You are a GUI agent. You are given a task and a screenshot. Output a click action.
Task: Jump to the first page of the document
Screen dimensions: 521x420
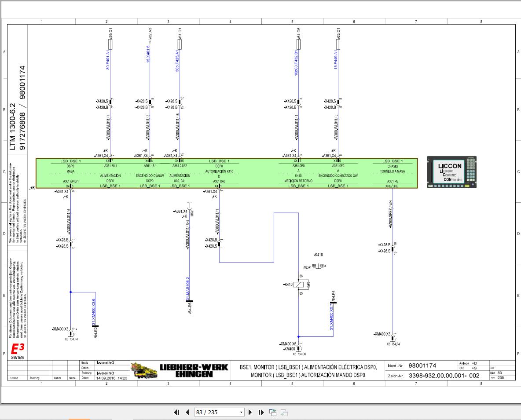[x=177, y=412]
